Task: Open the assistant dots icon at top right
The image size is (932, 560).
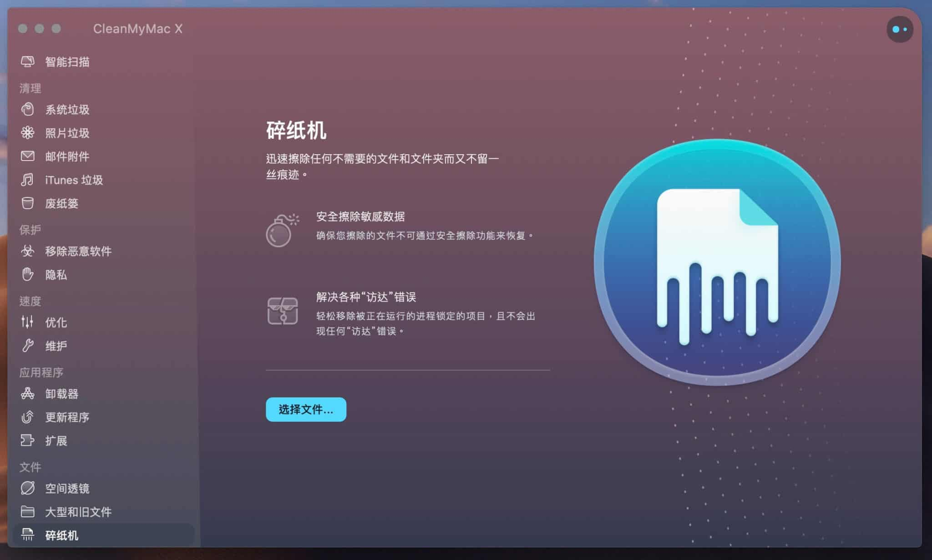Action: (900, 29)
